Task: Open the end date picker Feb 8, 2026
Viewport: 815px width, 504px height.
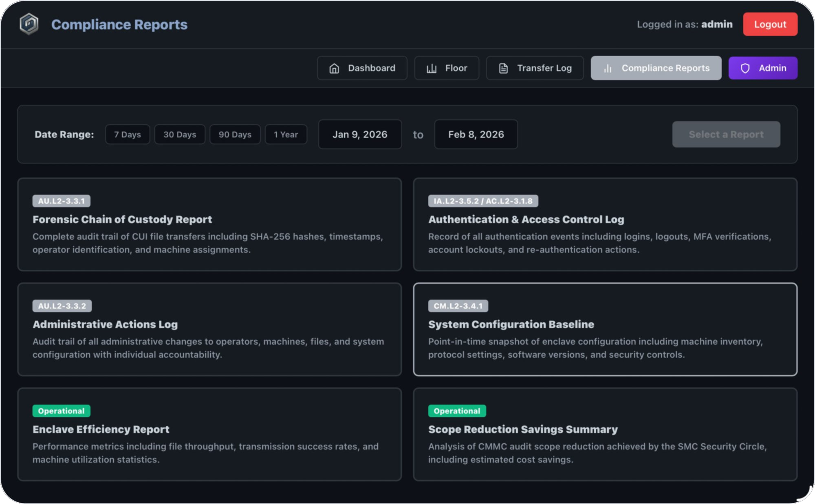Action: click(476, 134)
